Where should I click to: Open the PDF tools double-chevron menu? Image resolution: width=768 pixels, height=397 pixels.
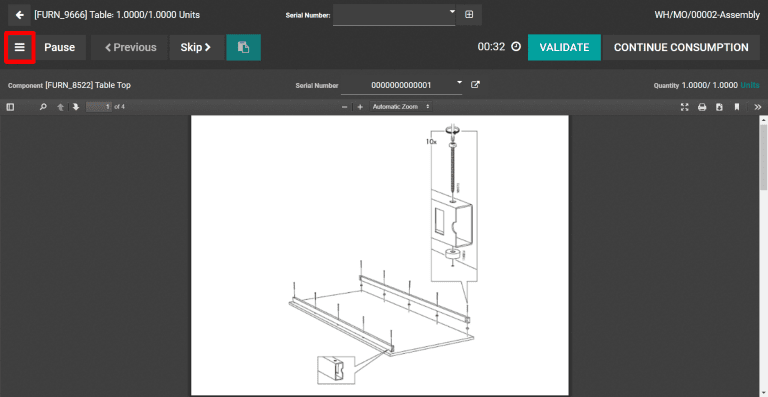[x=758, y=107]
